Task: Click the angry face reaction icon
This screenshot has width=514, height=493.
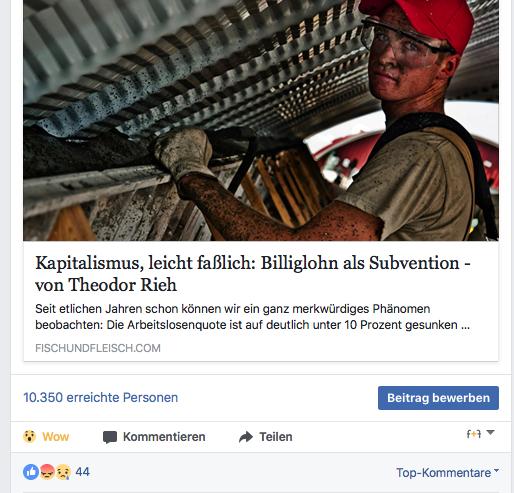Action: (47, 472)
